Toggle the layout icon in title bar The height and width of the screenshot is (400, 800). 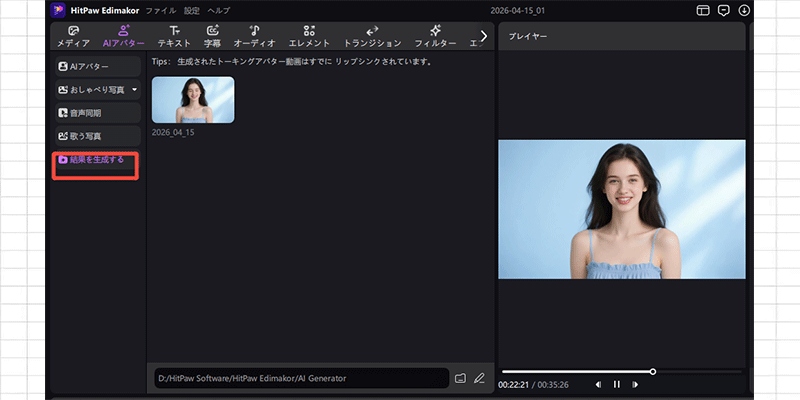pos(703,10)
